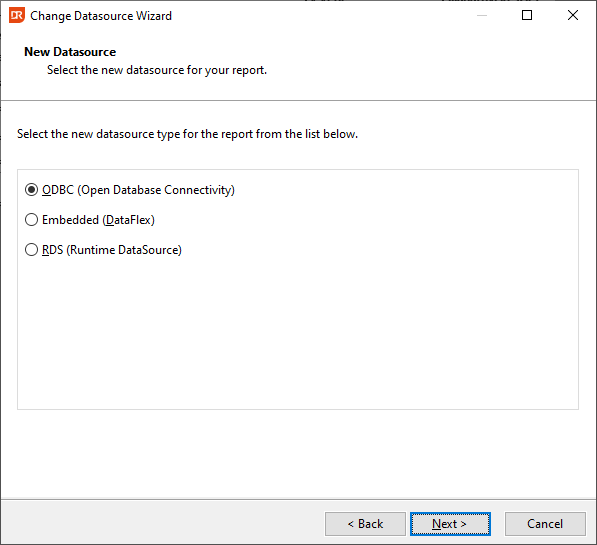Maximize the wizard window
This screenshot has width=597, height=545.
tap(527, 16)
